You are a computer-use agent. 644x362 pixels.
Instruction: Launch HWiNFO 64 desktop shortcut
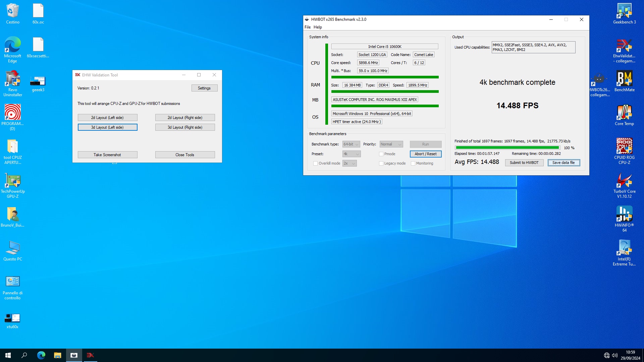coord(625,219)
